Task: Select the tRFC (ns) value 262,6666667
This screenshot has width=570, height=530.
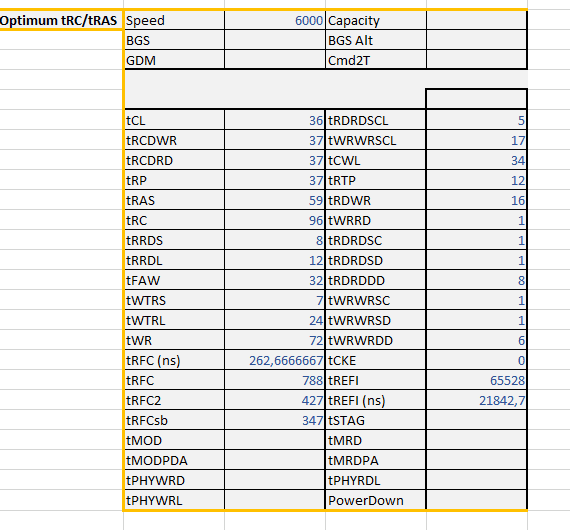Action: [x=275, y=360]
